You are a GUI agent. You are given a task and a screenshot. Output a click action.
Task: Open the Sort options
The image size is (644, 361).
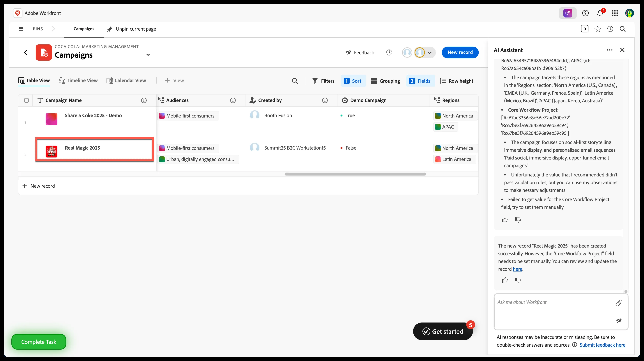coord(353,81)
